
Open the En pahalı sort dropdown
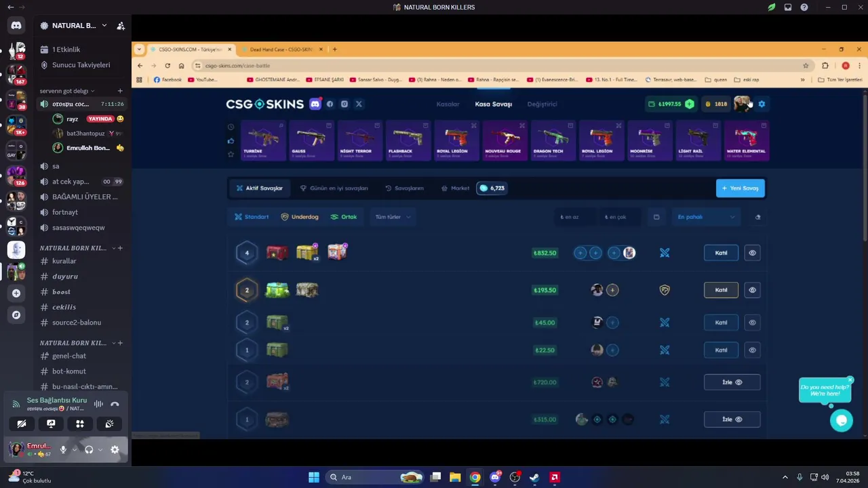[x=706, y=217]
